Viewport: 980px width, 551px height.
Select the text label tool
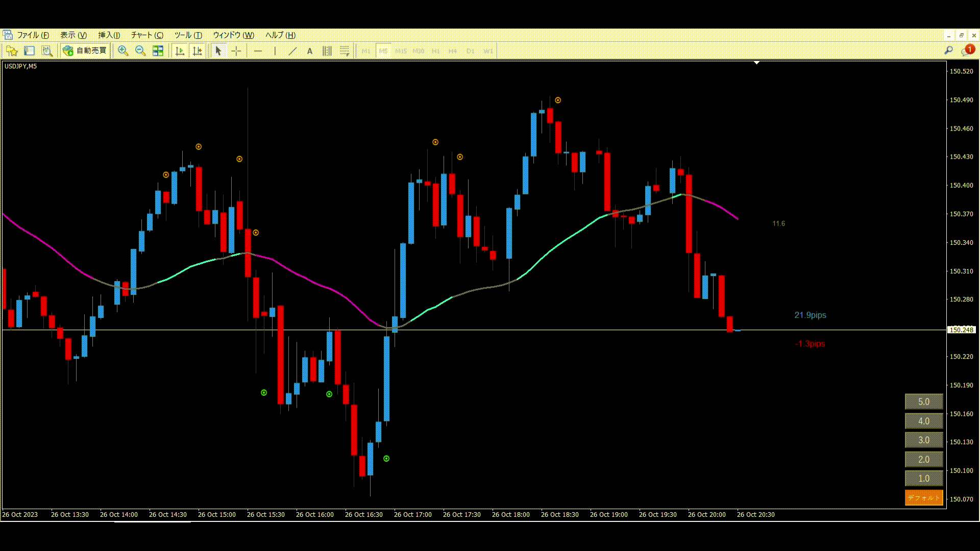pos(310,51)
